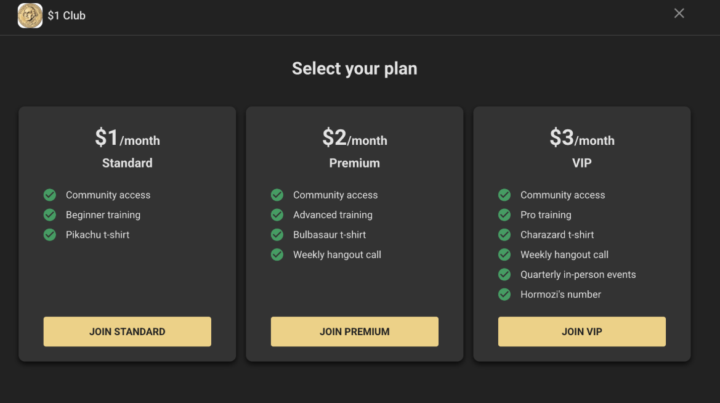Click the $1/month Standard price heading
The width and height of the screenshot is (720, 403).
(x=127, y=138)
